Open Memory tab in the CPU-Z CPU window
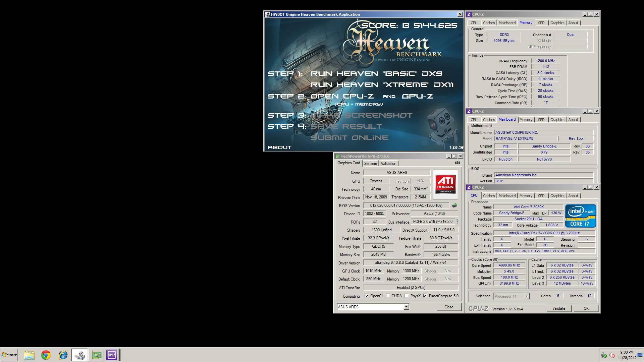Image resolution: width=644 pixels, height=362 pixels. point(526,196)
